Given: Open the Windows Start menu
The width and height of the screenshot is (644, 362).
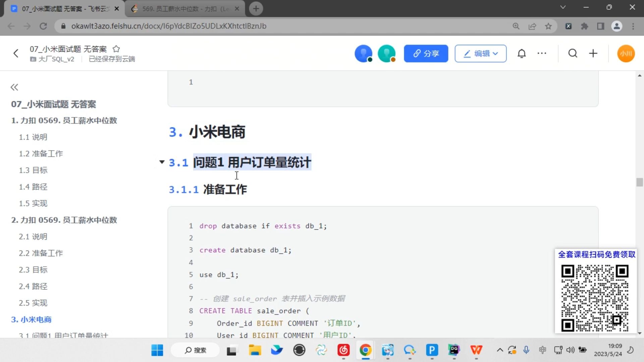Looking at the screenshot, I should point(157,350).
